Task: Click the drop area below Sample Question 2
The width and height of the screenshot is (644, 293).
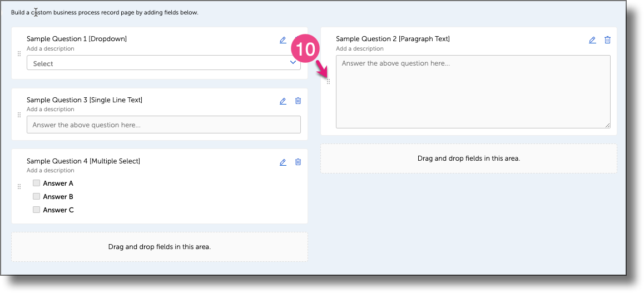Action: [x=469, y=158]
